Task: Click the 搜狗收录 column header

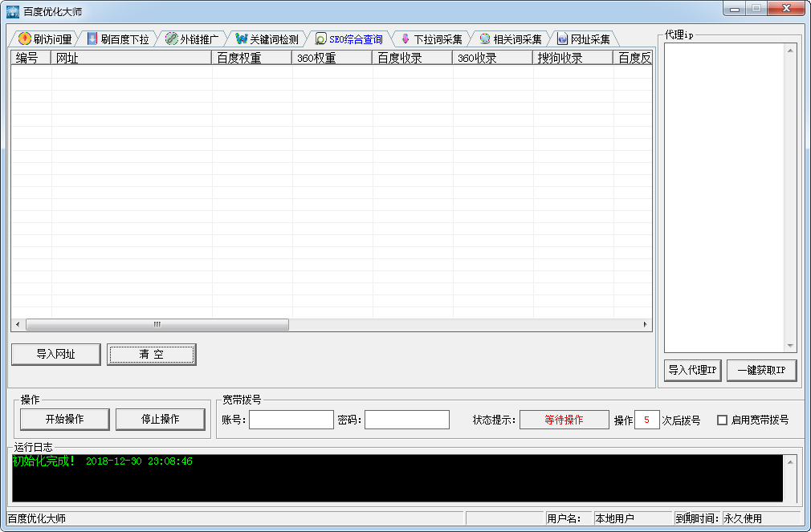Action: pos(573,58)
